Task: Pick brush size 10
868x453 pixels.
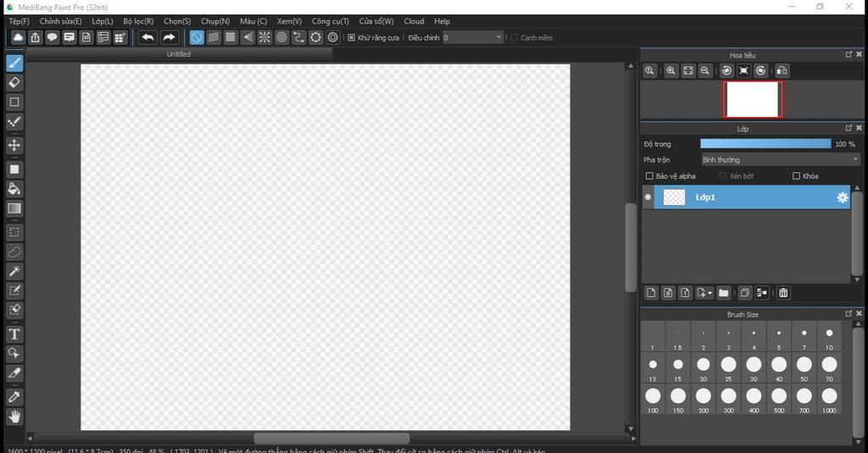Action: coord(829,337)
